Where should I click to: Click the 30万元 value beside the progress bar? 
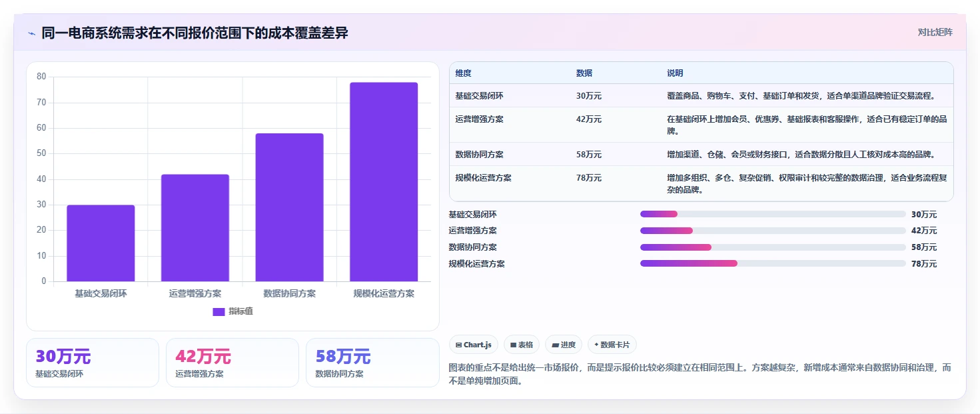click(x=924, y=215)
